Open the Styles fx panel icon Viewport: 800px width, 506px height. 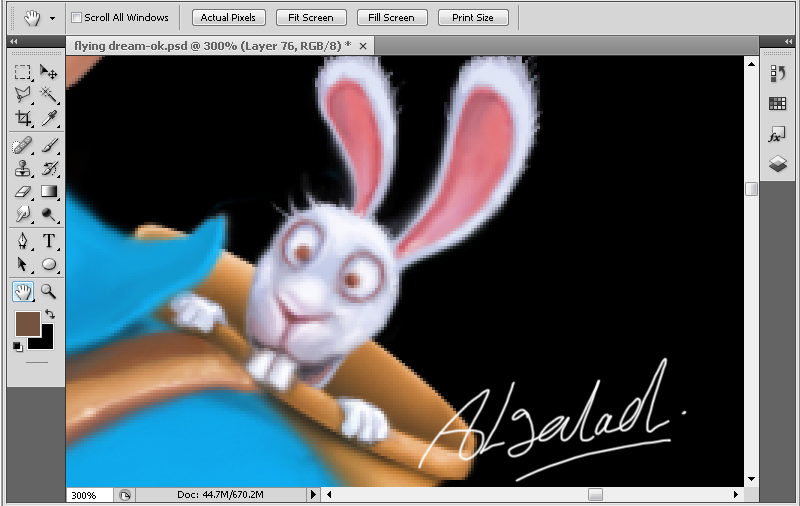click(778, 135)
